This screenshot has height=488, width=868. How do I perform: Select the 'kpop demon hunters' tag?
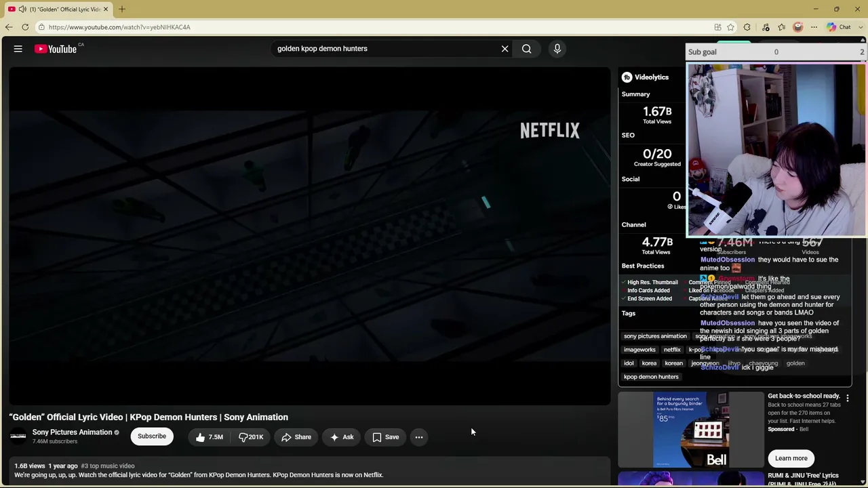point(651,377)
